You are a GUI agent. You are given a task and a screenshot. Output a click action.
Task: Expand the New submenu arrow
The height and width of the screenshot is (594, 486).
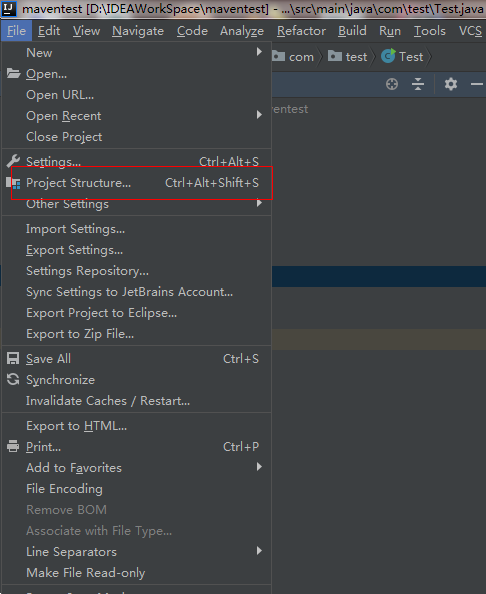(x=259, y=52)
